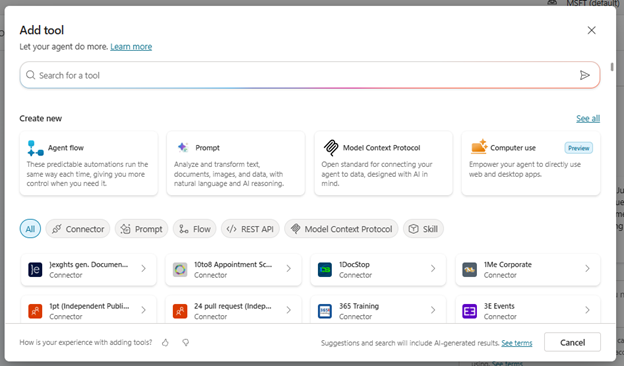Click the 3E Events connector icon

click(470, 311)
